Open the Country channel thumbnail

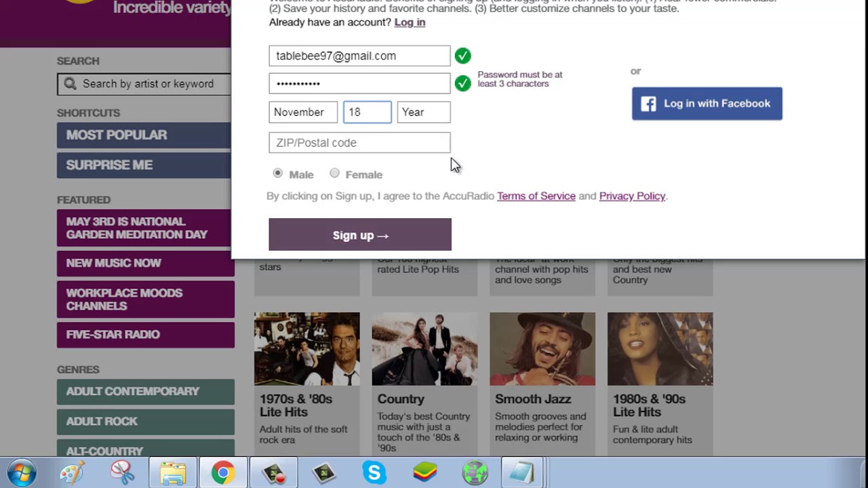tap(425, 349)
